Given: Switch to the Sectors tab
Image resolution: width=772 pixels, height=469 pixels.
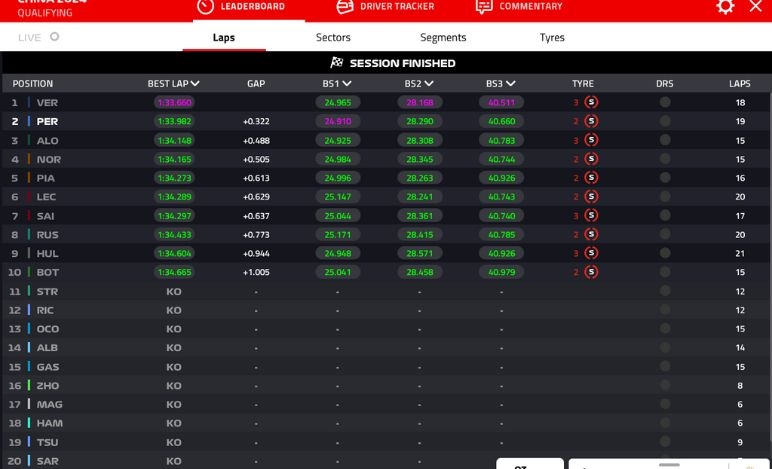Looking at the screenshot, I should tap(333, 38).
